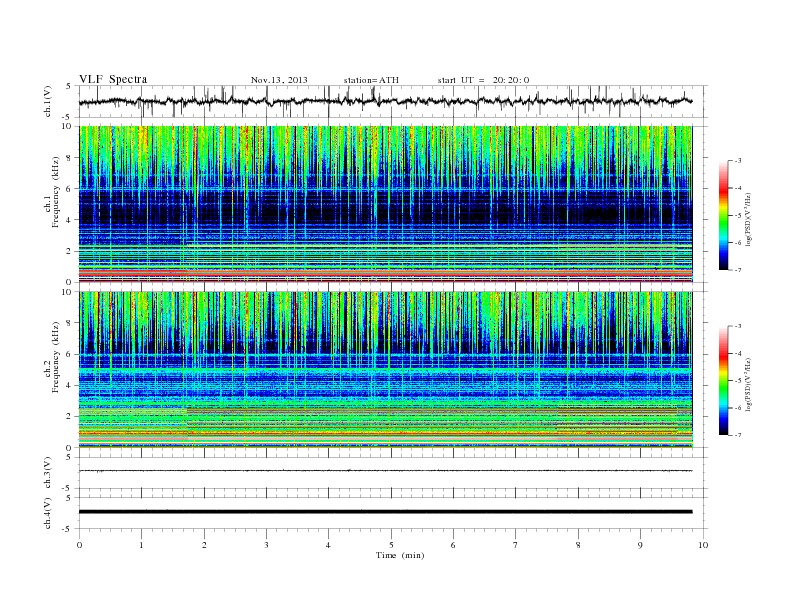Click the ch.4 thick black voltage trace
The width and height of the screenshot is (792, 612).
coord(385,512)
